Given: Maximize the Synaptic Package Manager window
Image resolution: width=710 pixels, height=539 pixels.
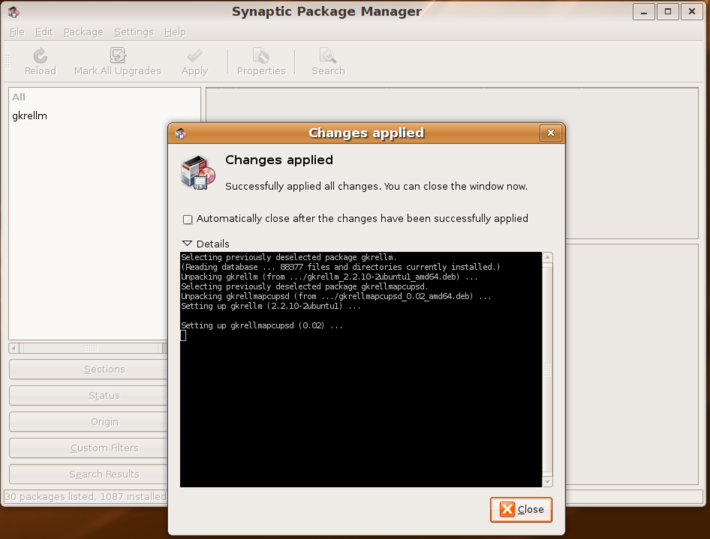Looking at the screenshot, I should (667, 12).
